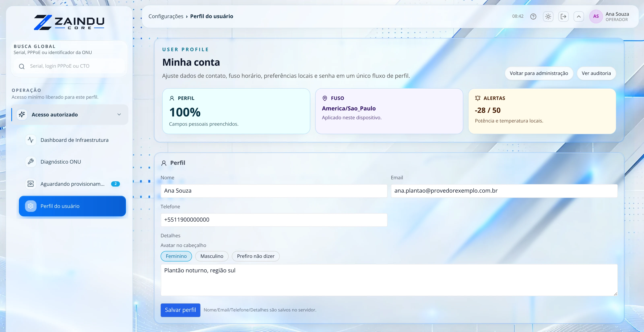Screen dimensions: 644x332
Task: Toggle light theme with the sun icon
Action: (x=548, y=17)
